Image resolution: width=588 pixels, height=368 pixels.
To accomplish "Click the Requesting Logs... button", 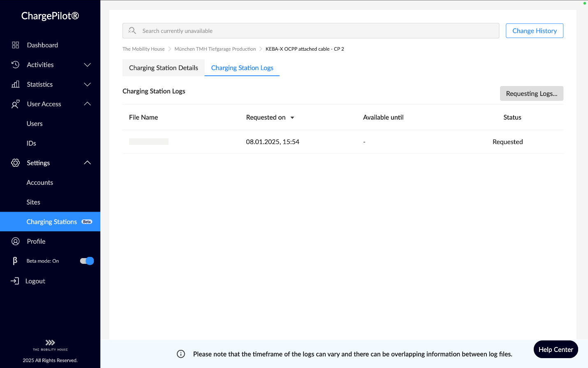I will click(x=532, y=93).
